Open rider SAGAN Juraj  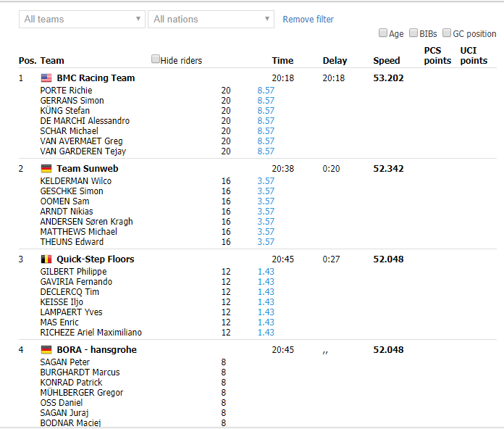pos(64,413)
